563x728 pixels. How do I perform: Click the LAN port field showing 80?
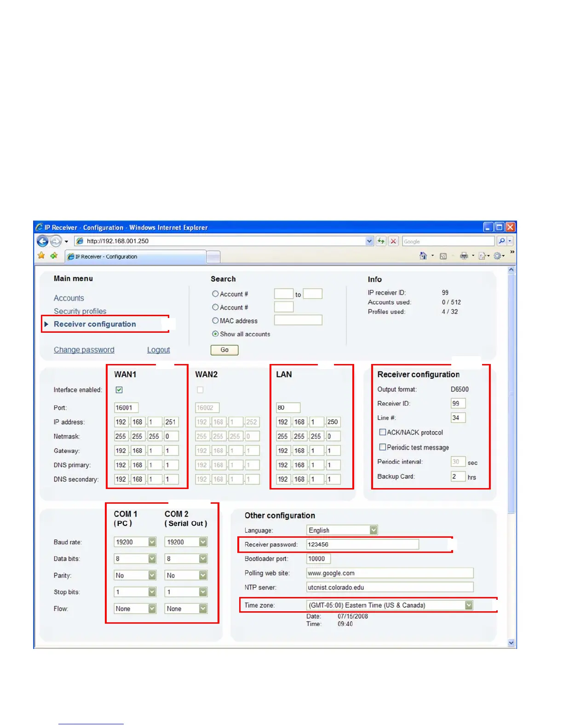pos(288,408)
